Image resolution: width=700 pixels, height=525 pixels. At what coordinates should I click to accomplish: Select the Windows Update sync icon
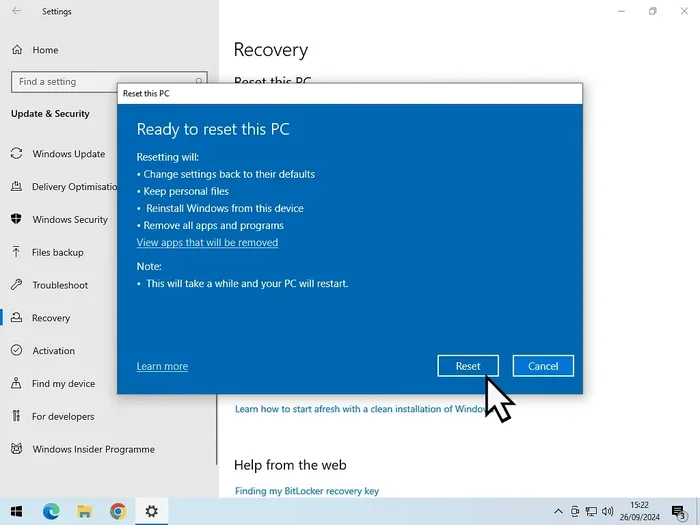point(17,154)
